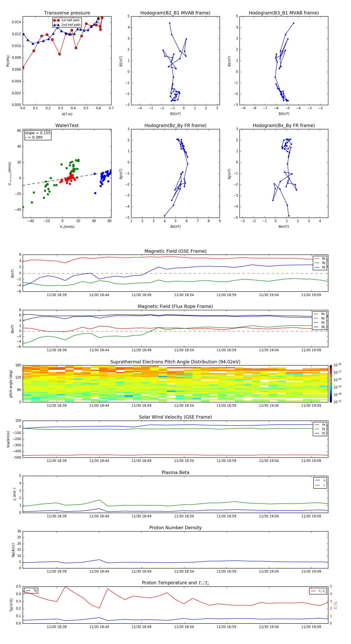Click the "11/30 19:09" tick under GSE Magnetic Field
The image size is (351, 644).
pyautogui.click(x=311, y=295)
